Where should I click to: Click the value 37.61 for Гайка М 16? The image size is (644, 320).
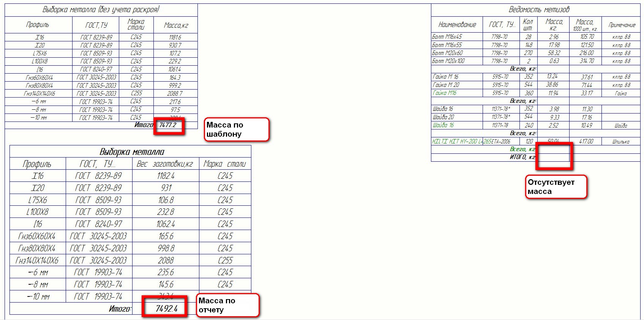[587, 77]
